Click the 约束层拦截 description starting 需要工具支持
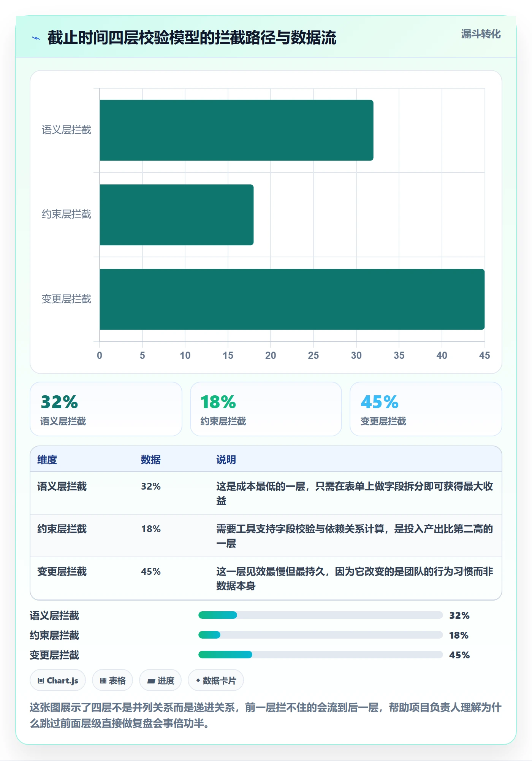 point(355,536)
